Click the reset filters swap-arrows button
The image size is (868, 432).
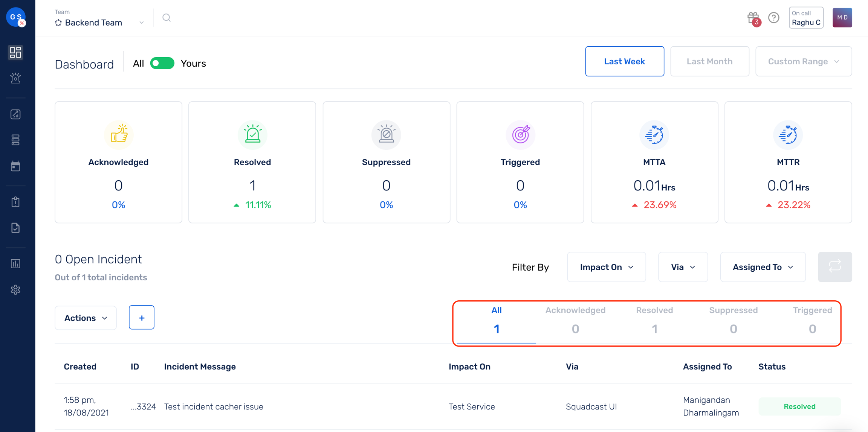tap(835, 267)
